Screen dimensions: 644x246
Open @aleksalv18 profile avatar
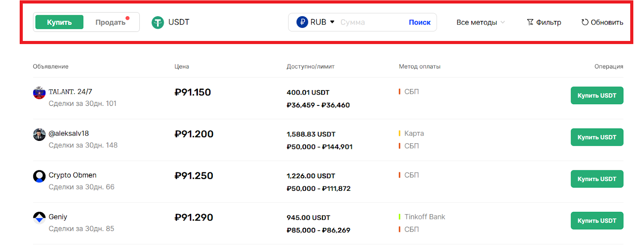39,134
